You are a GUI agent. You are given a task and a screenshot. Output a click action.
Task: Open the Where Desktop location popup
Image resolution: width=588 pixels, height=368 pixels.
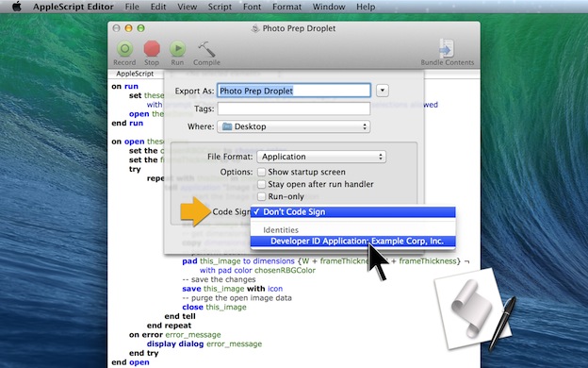tap(294, 126)
